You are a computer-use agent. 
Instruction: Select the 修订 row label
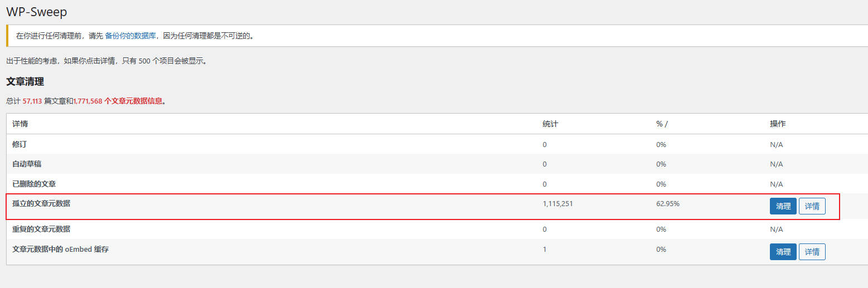(20, 144)
